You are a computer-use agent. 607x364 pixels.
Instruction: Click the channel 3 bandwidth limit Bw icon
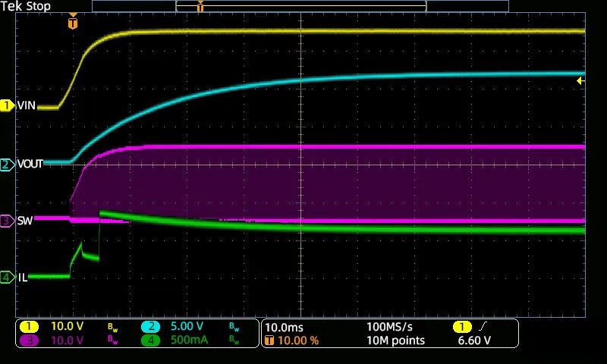click(112, 340)
